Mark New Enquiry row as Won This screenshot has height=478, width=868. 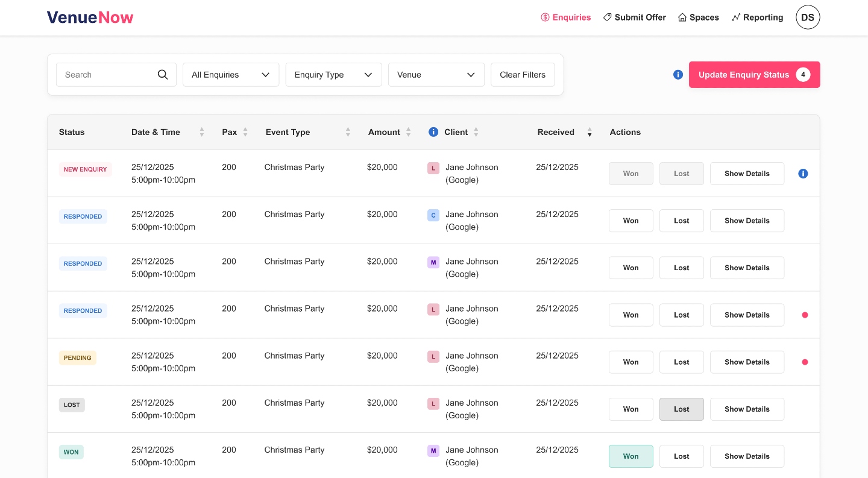tap(631, 174)
